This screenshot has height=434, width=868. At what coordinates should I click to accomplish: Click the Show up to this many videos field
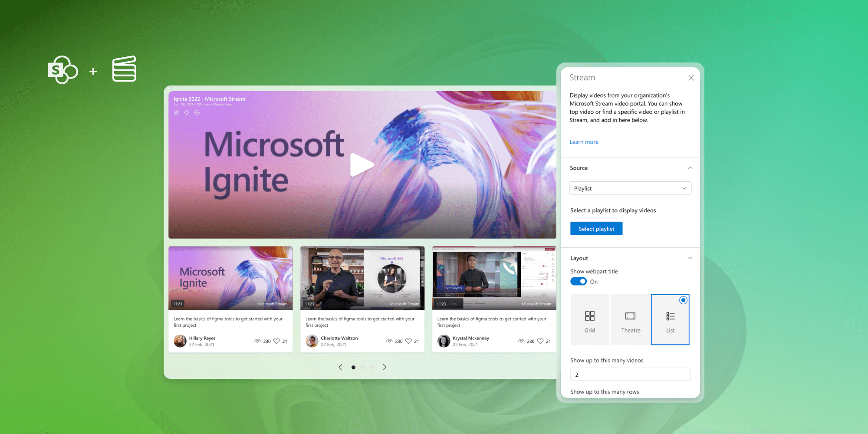tap(630, 375)
